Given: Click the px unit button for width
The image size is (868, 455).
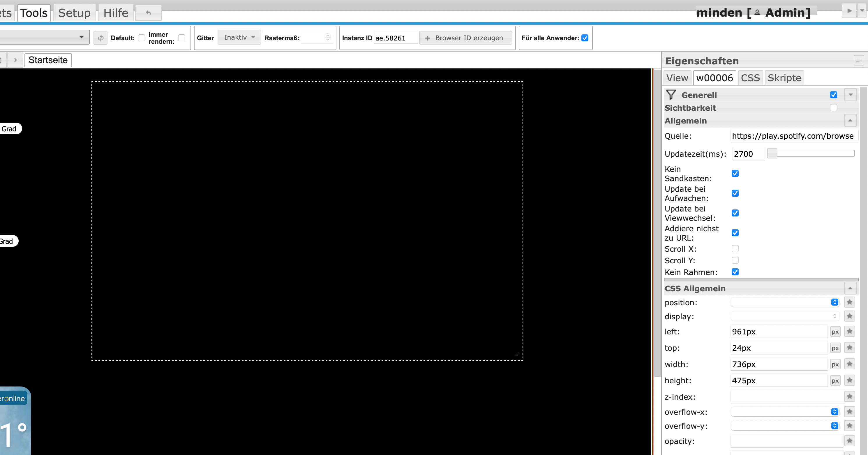Looking at the screenshot, I should [835, 364].
